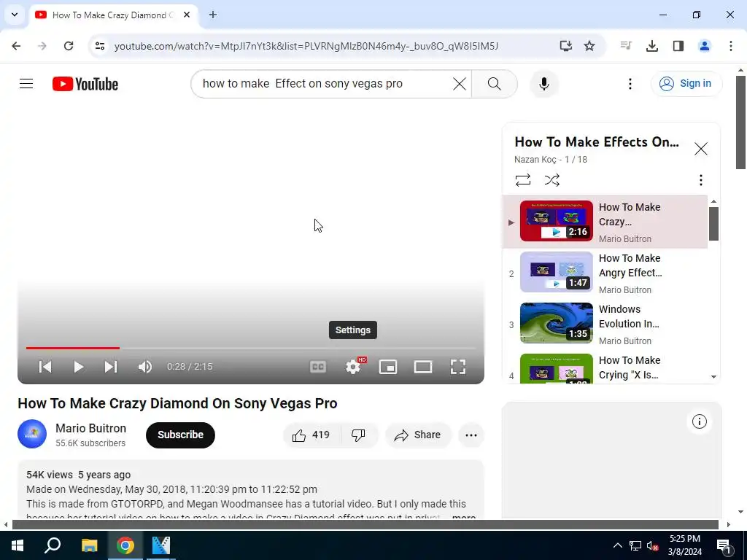Screen dimensions: 747x560
Task: Open playlist options three-dot menu
Action: pyautogui.click(x=700, y=180)
